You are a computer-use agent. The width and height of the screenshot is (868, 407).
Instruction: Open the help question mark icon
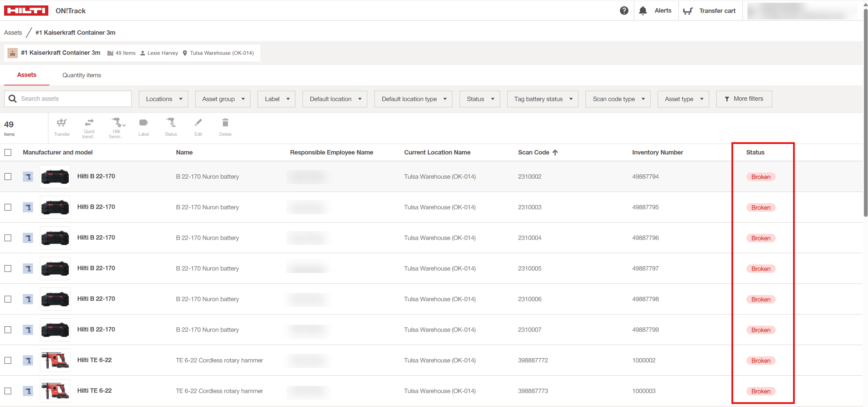click(x=624, y=11)
